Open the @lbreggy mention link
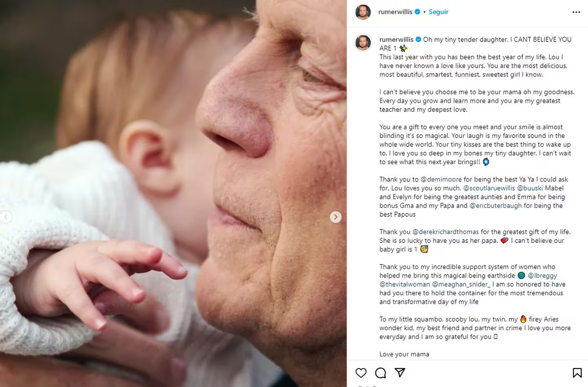The height and width of the screenshot is (387, 588). [x=542, y=276]
